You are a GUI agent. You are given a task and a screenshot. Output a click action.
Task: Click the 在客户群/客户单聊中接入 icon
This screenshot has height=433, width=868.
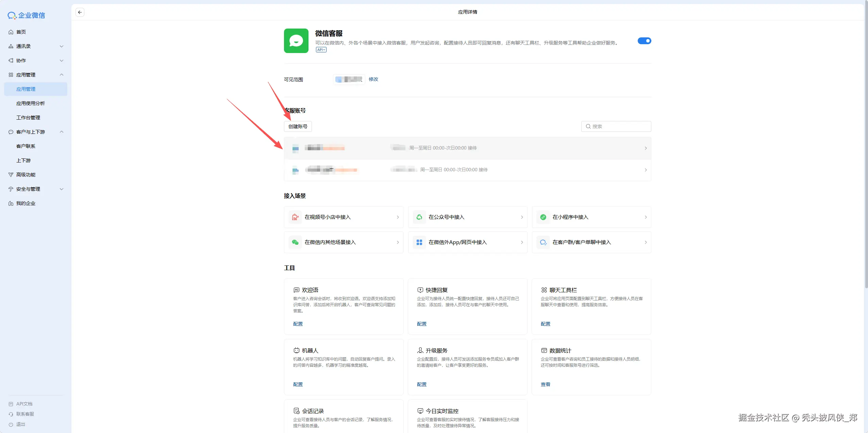tap(543, 242)
